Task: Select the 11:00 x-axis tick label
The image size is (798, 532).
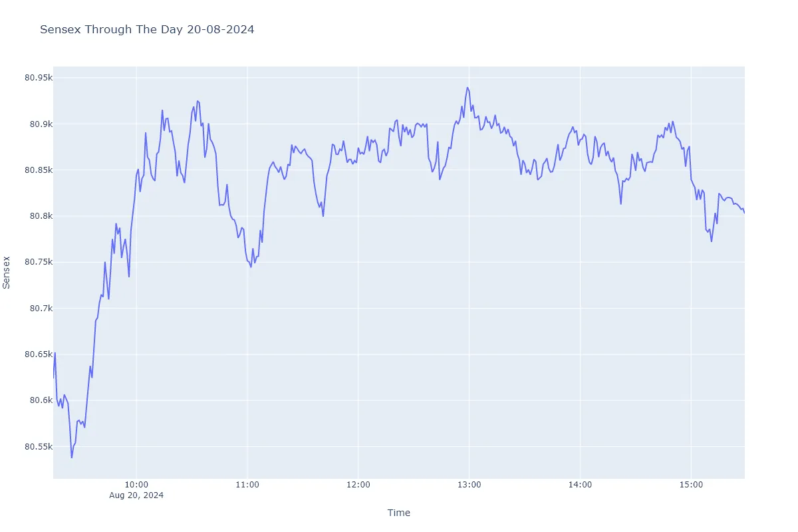Action: [247, 485]
